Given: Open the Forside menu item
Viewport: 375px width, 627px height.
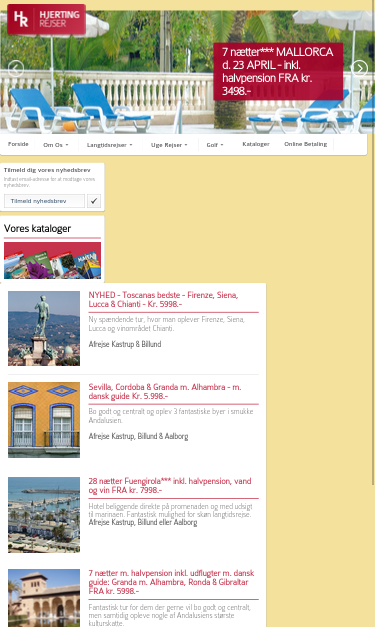Looking at the screenshot, I should pos(18,144).
